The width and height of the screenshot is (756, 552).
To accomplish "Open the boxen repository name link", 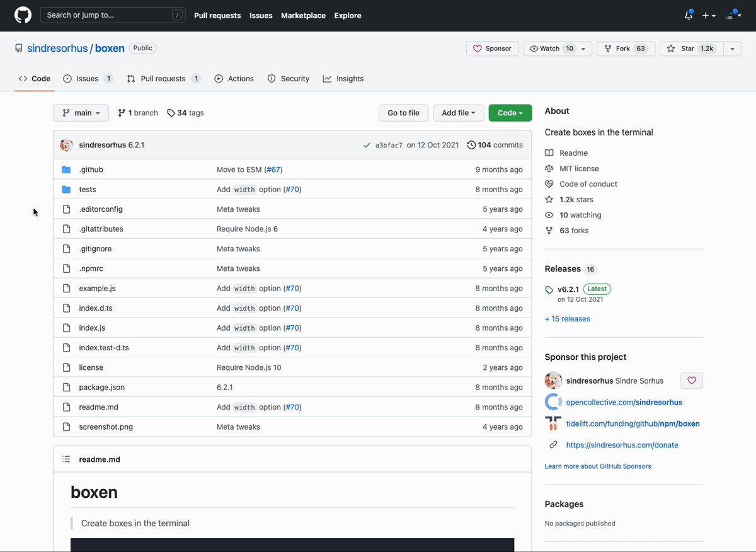I will [110, 49].
